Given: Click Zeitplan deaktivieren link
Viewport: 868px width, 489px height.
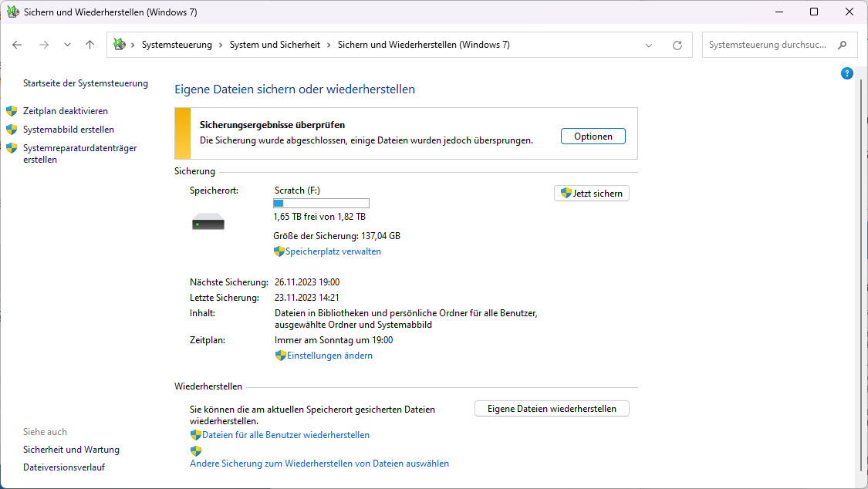Looking at the screenshot, I should 66,110.
